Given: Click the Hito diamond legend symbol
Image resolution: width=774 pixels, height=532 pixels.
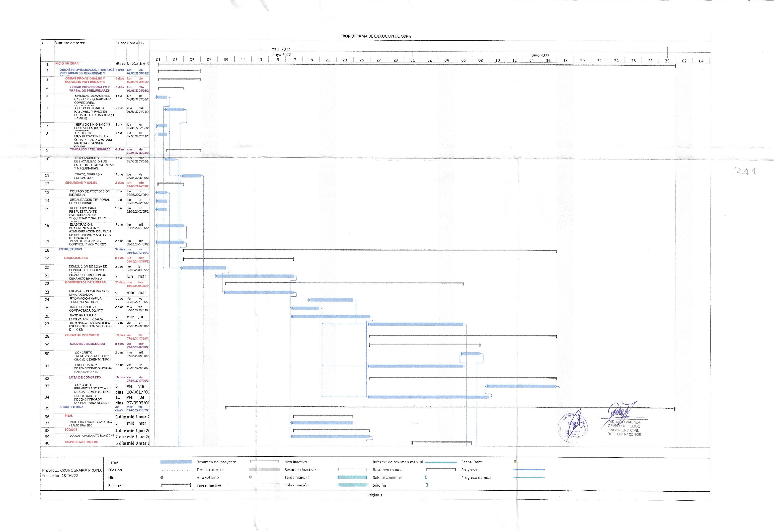Looking at the screenshot, I should coord(162,477).
